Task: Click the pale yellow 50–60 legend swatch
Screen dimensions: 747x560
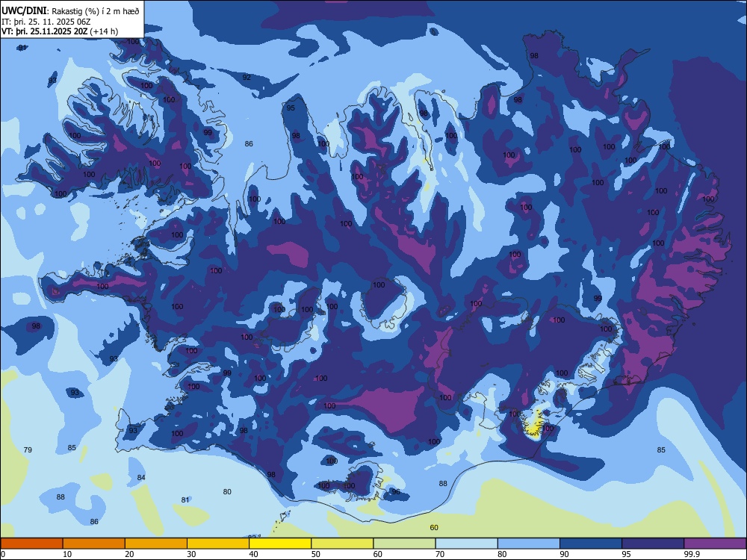Action: tap(342, 544)
